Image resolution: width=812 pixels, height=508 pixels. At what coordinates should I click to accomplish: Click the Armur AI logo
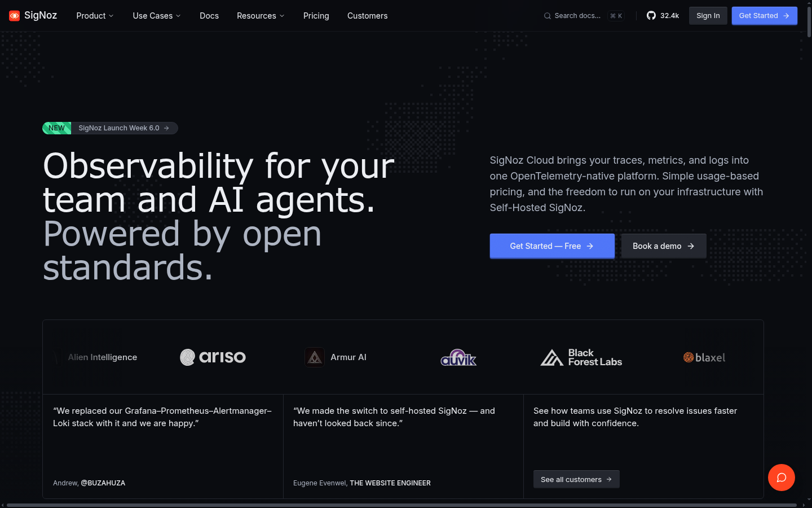336,357
